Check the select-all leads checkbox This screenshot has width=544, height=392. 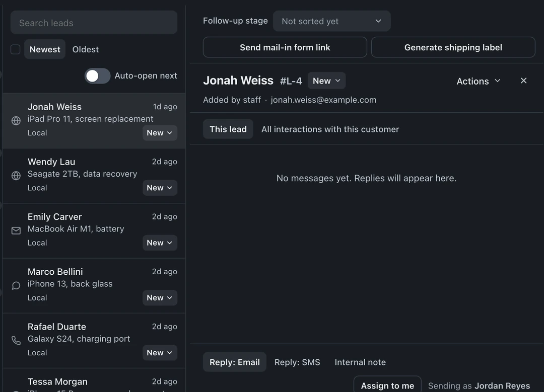tap(15, 49)
